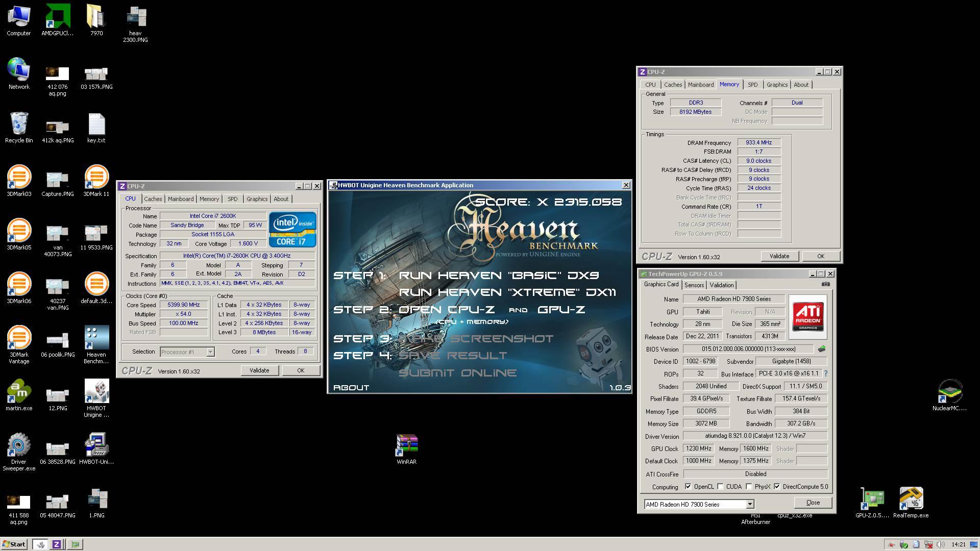Toggle the DirectCompute 5.0 checkbox
980x551 pixels.
(x=777, y=487)
